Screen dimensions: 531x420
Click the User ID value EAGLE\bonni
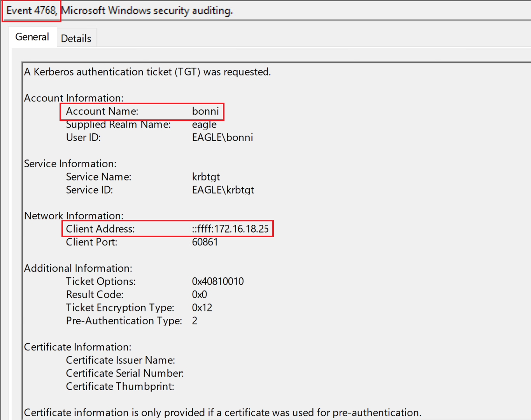222,137
